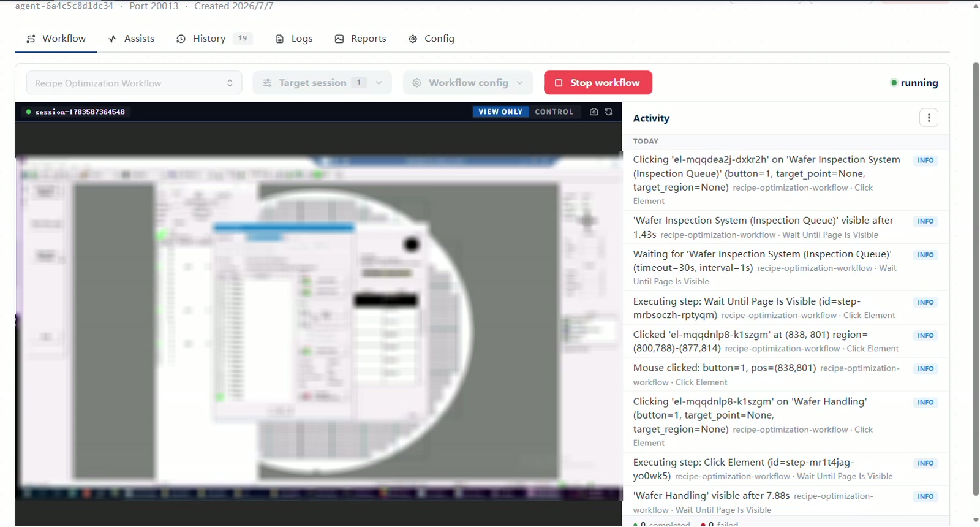Expand the Target session dropdown

(x=322, y=83)
